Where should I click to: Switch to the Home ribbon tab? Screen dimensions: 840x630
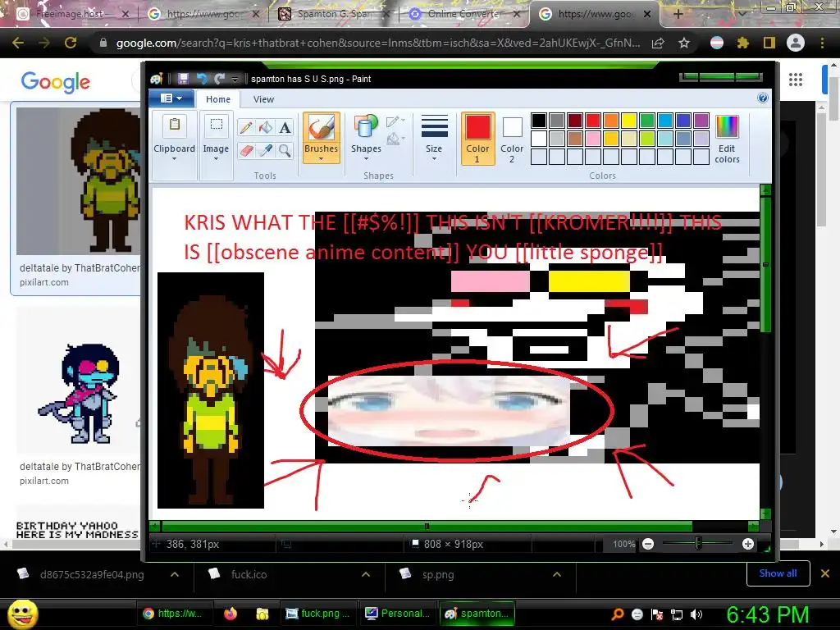[218, 99]
